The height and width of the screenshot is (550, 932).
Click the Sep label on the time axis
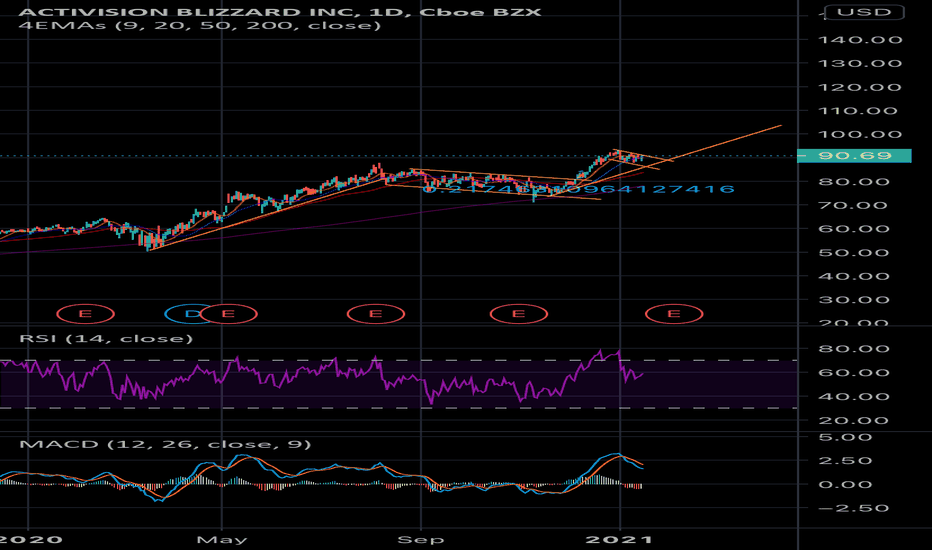tap(421, 540)
